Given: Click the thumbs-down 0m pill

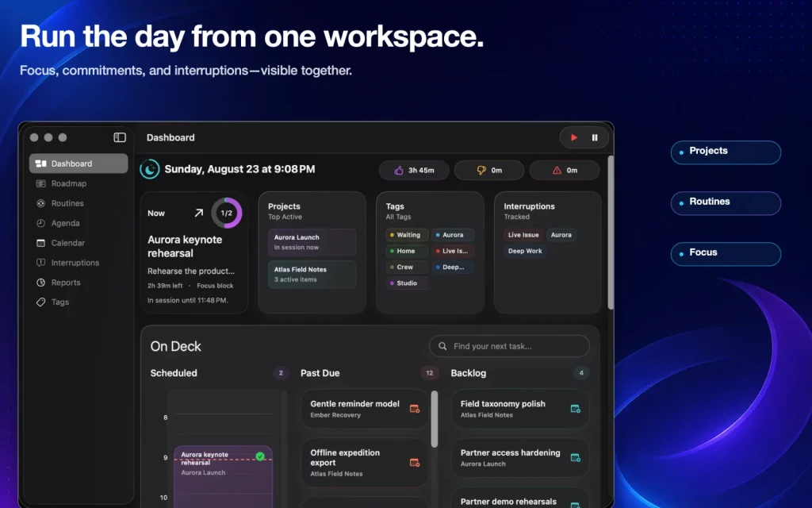Looking at the screenshot, I should [488, 170].
